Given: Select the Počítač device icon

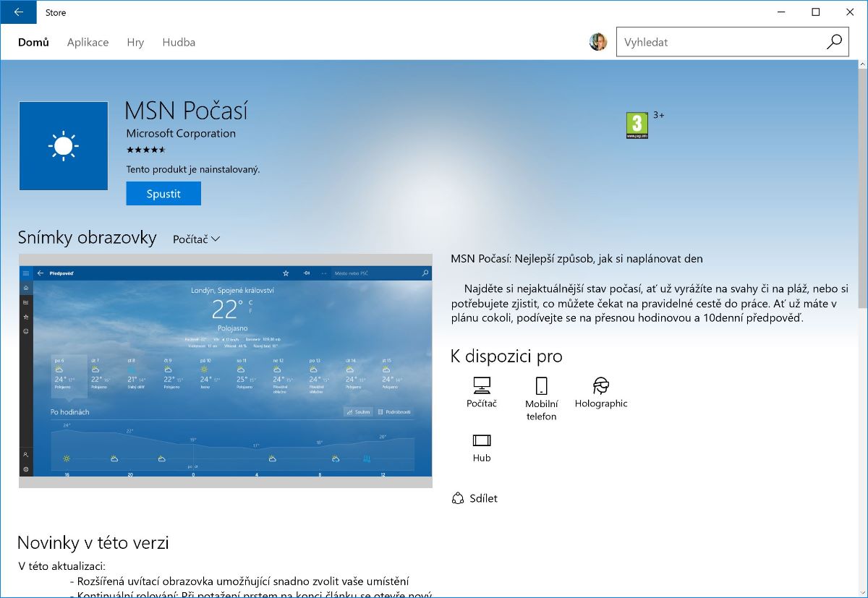Looking at the screenshot, I should [482, 385].
